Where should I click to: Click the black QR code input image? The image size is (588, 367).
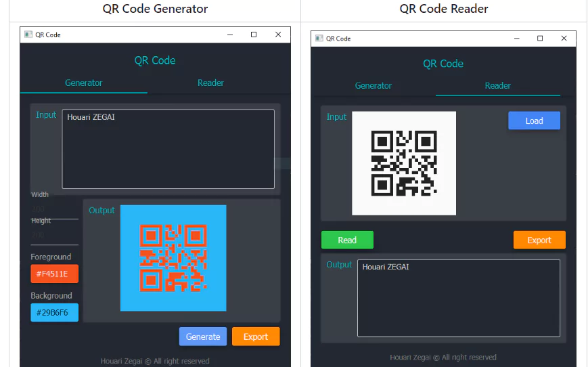(x=404, y=163)
